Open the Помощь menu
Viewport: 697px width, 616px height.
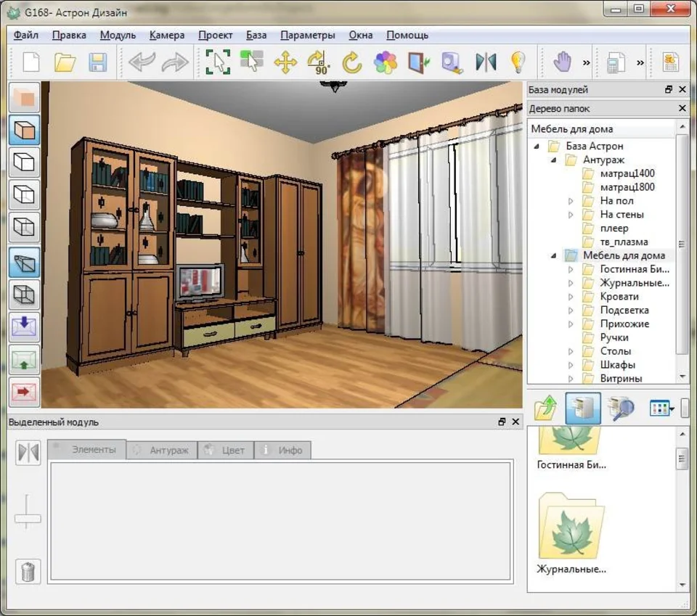(407, 35)
